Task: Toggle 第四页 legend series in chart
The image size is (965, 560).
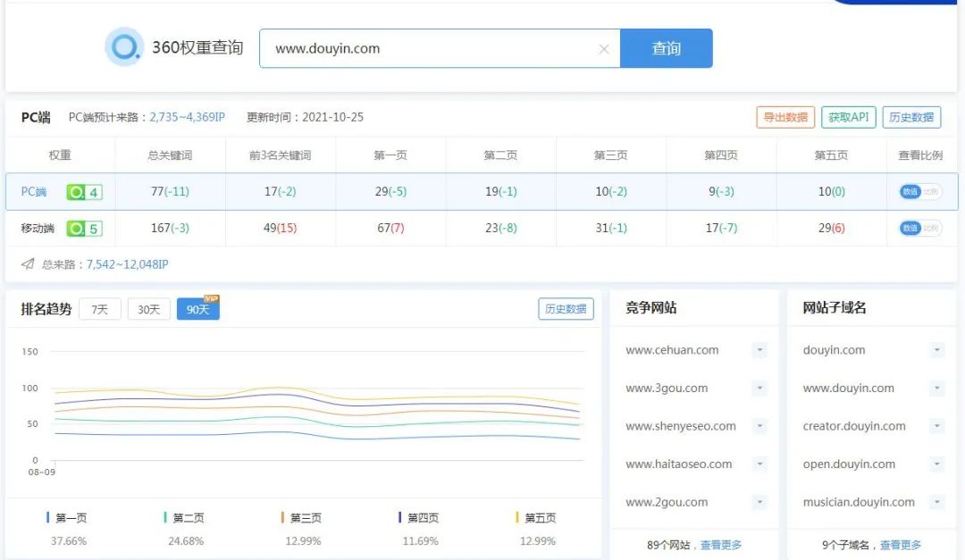Action: (418, 517)
